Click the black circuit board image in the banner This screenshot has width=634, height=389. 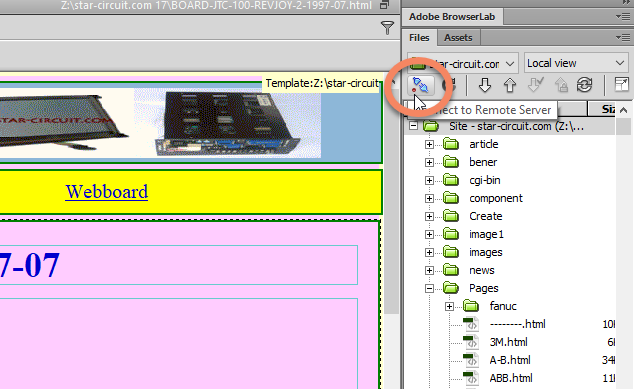[227, 123]
